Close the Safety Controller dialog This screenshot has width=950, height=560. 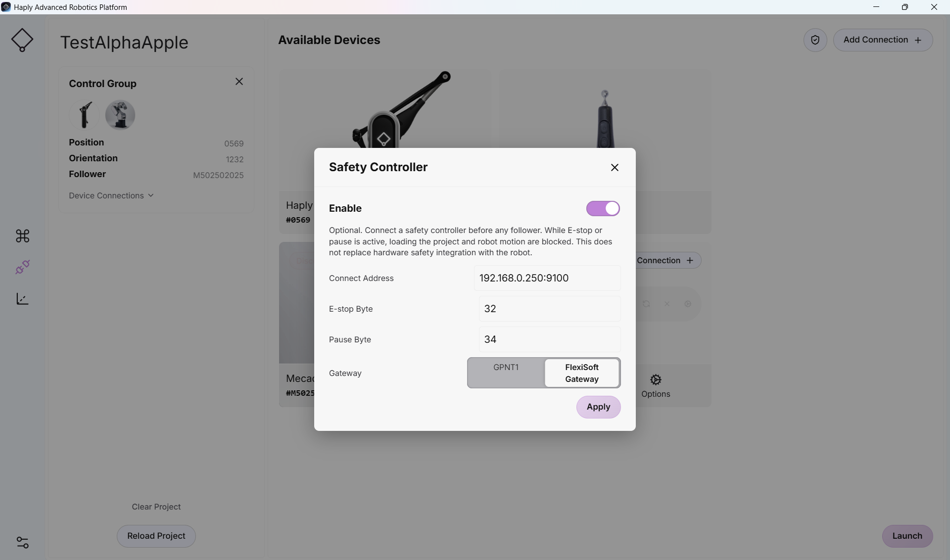click(615, 168)
